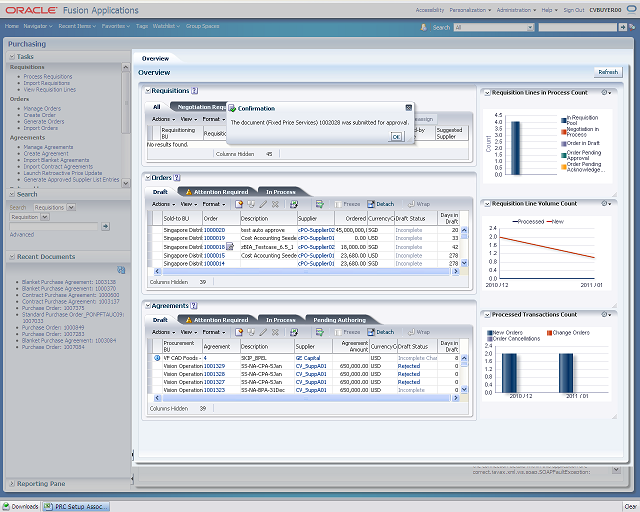The width and height of the screenshot is (640, 512).
Task: Open the Personalization menu
Action: [470, 10]
